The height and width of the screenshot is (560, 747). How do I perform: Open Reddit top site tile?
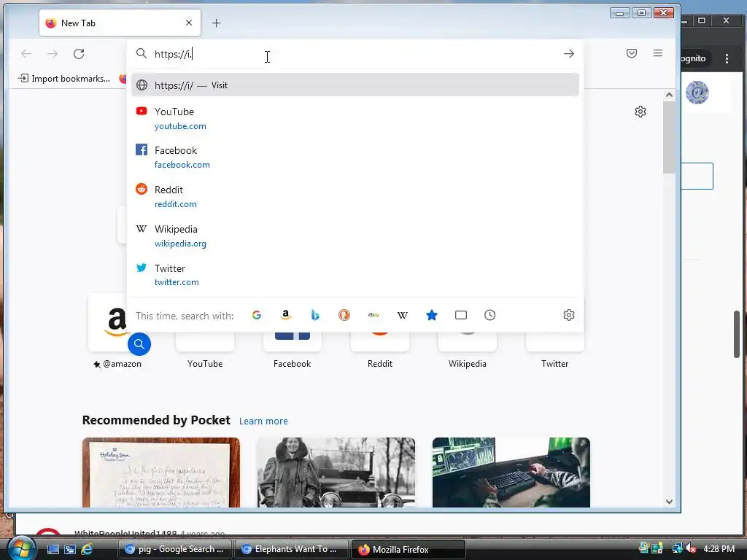pyautogui.click(x=379, y=350)
